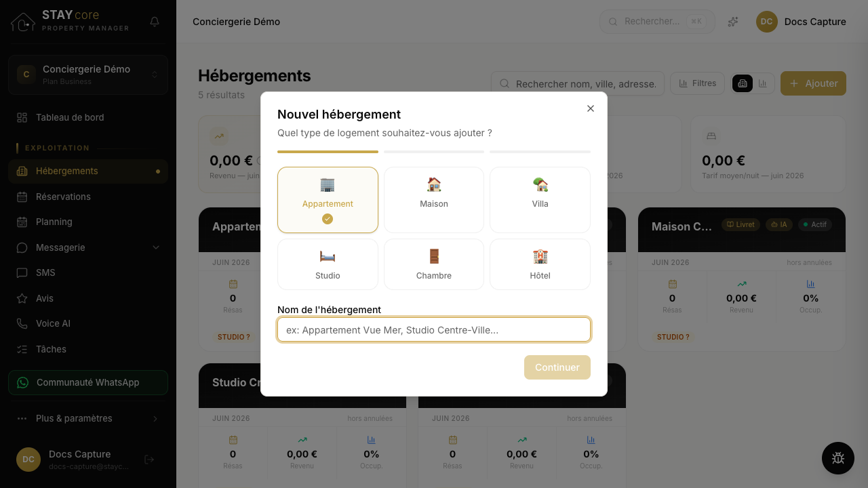Focus the Nom de l'hébergement field

click(434, 330)
